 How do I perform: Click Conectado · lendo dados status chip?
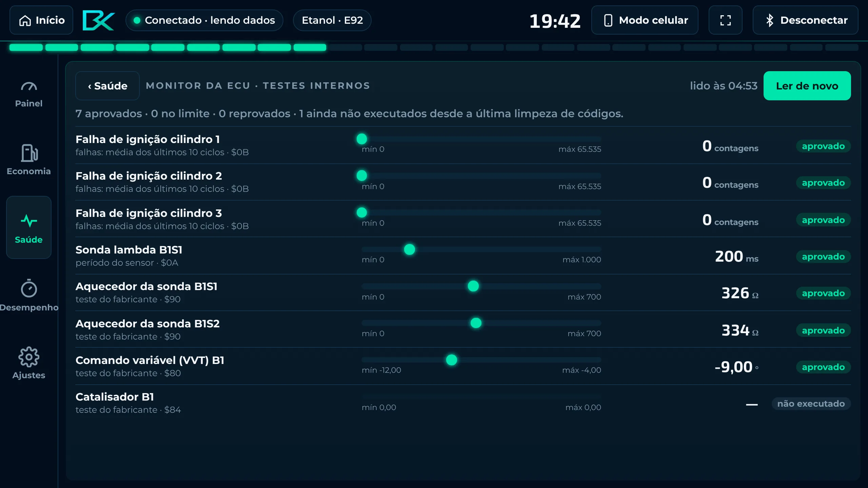click(x=204, y=20)
